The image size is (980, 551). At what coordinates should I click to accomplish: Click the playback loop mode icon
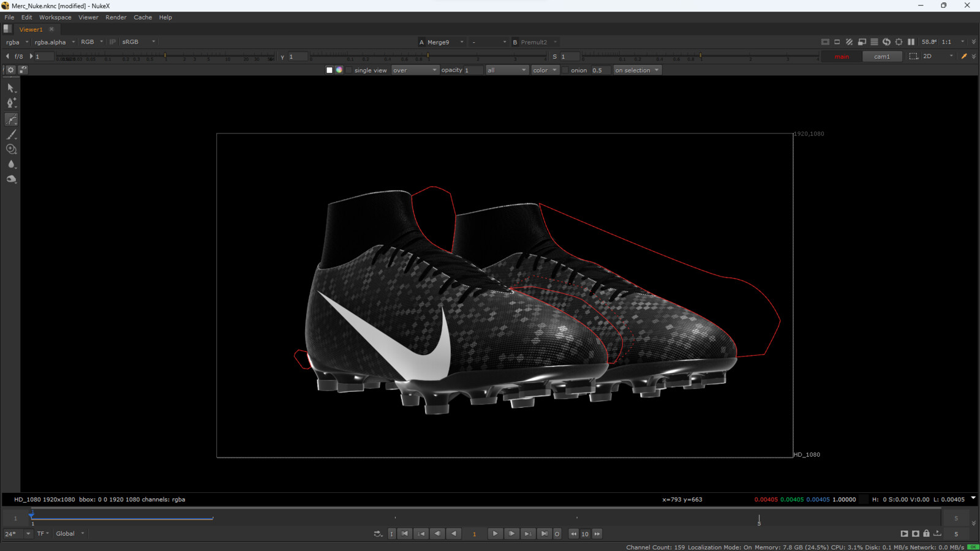[378, 534]
